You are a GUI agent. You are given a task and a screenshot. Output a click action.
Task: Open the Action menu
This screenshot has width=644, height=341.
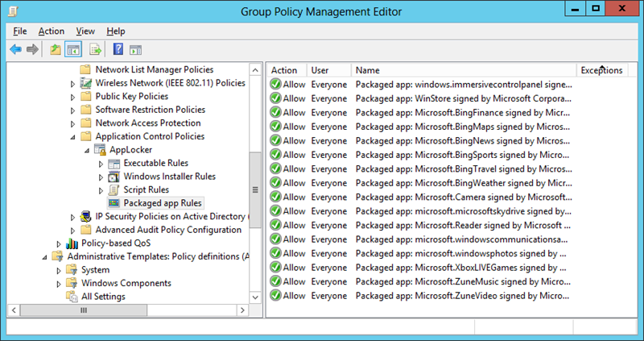coord(51,31)
